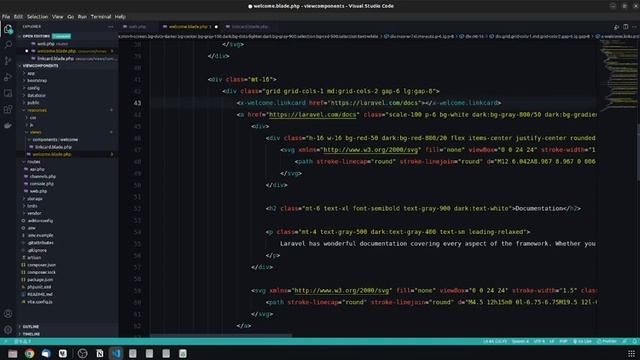Open the Search view in activity bar
640x360 pixels.
click(8, 44)
